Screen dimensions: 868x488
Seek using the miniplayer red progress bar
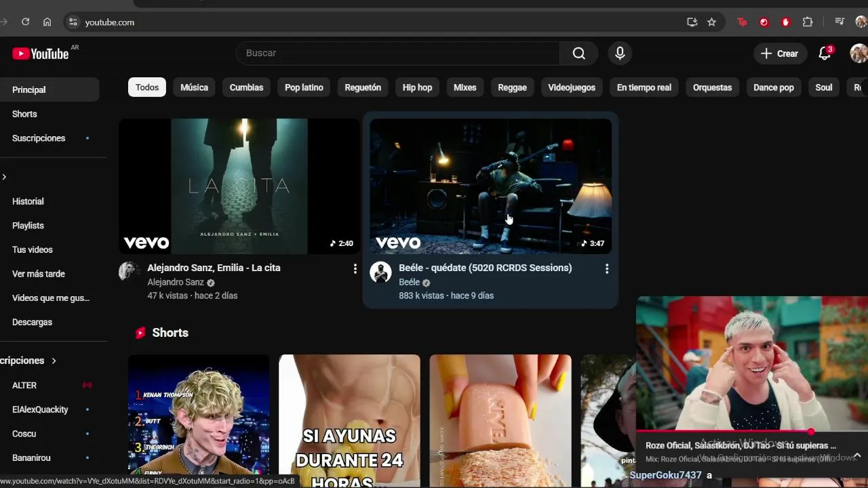click(752, 431)
